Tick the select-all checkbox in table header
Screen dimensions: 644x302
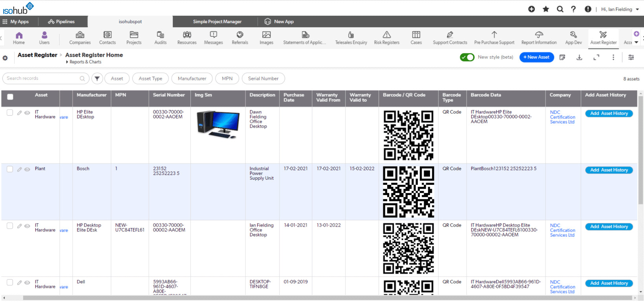tap(10, 97)
